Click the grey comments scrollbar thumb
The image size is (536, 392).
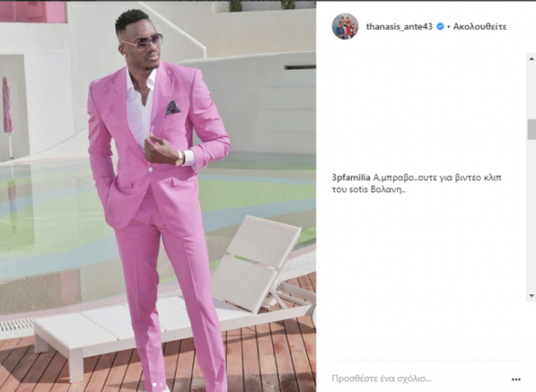click(531, 129)
